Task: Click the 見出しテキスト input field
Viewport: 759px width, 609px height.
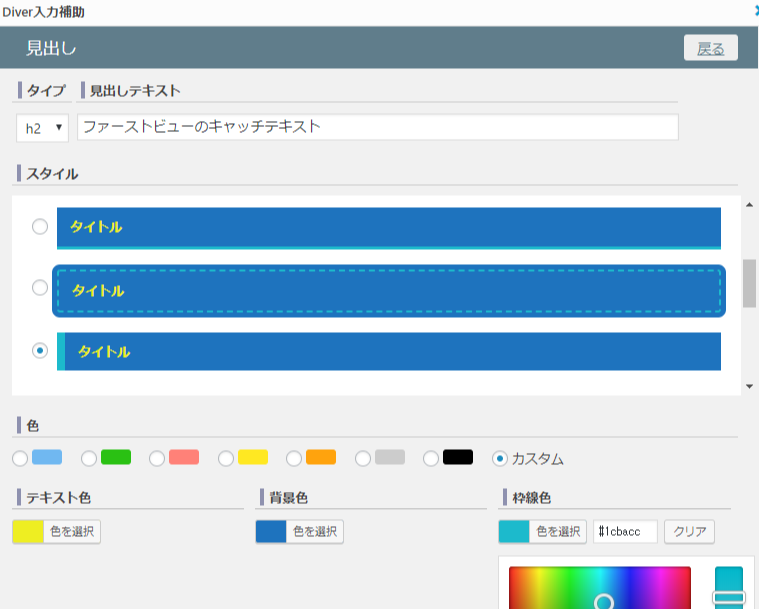Action: (x=377, y=127)
